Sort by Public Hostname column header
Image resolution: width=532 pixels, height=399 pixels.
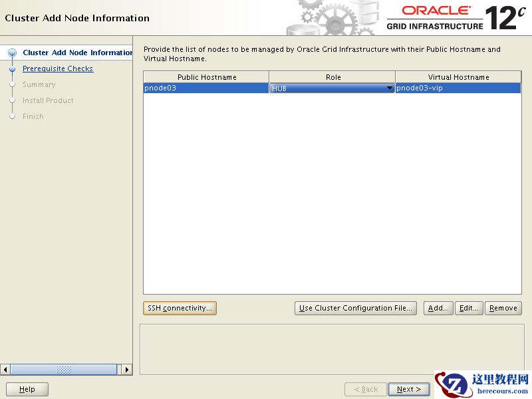(206, 77)
